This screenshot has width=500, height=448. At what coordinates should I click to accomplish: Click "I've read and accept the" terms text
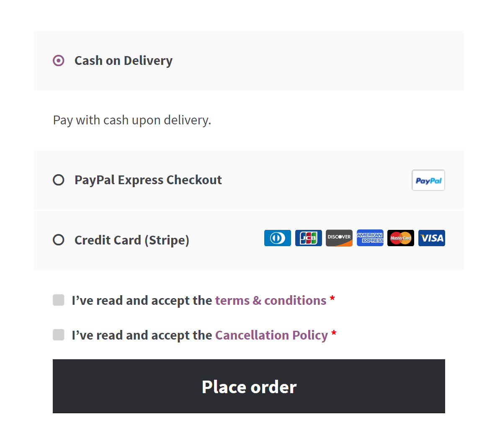click(142, 301)
